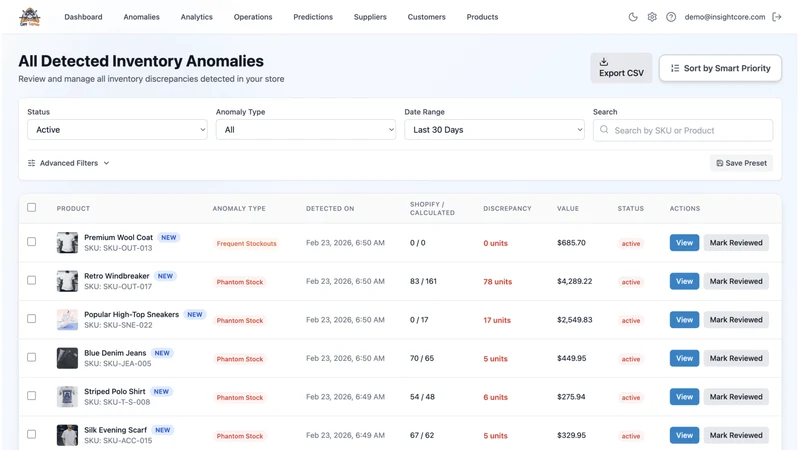Click the SKU-SNE-022 text
This screenshot has height=450, width=800.
click(x=118, y=325)
